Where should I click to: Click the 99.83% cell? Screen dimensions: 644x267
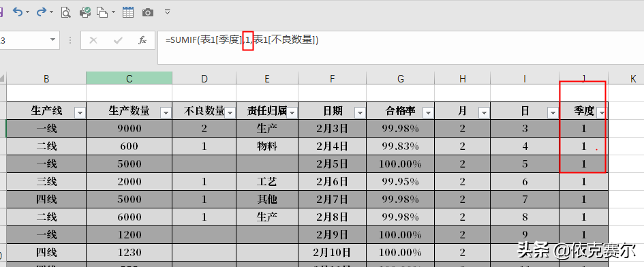tap(401, 146)
